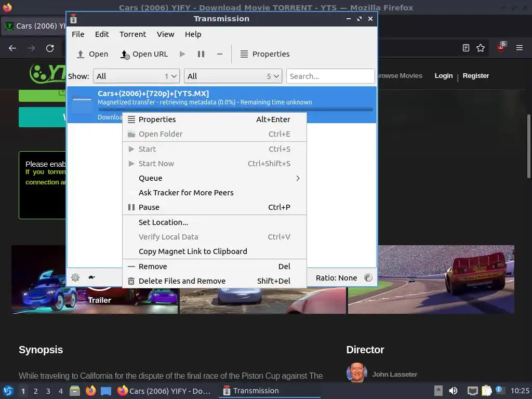Open the File menu in Transmission
This screenshot has width=532, height=399.
(x=78, y=34)
